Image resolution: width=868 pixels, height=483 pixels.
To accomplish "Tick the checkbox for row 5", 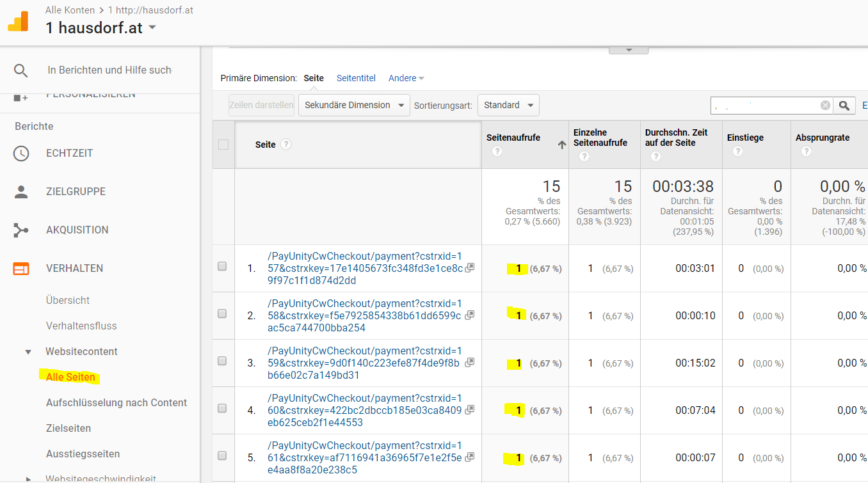I will (222, 455).
